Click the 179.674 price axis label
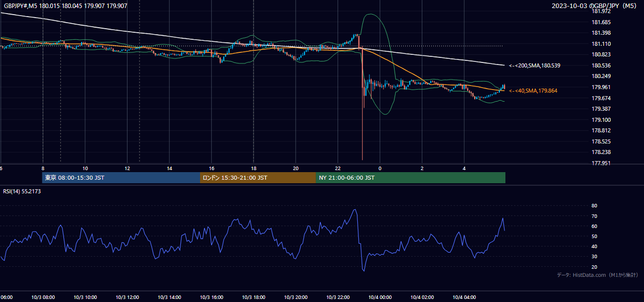This screenshot has height=302, width=644. 601,98
